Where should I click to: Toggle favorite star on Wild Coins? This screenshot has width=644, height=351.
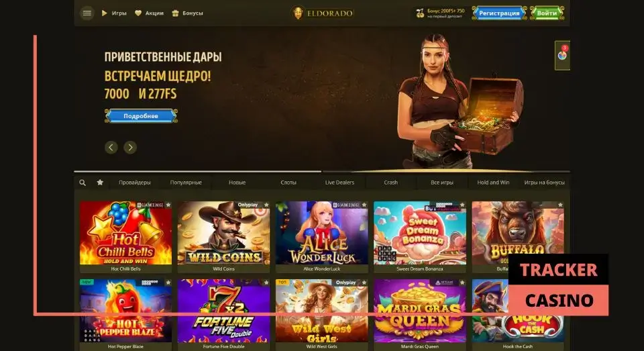pyautogui.click(x=266, y=205)
